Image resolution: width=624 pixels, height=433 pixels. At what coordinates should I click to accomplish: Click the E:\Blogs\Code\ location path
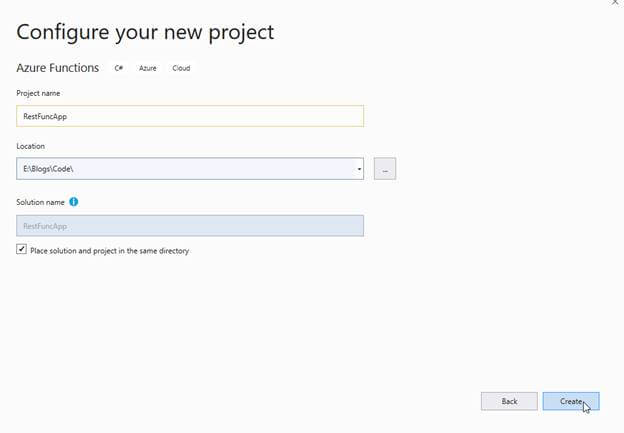tap(48, 169)
